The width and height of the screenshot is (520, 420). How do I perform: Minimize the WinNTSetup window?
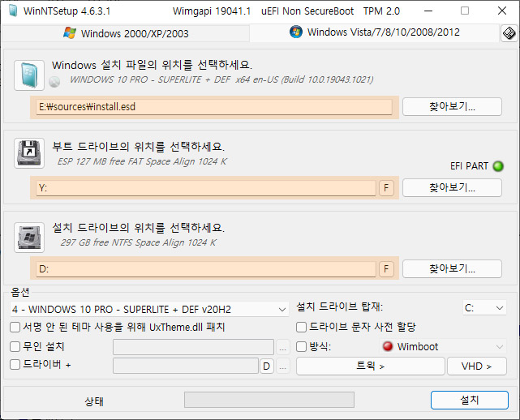point(428,11)
